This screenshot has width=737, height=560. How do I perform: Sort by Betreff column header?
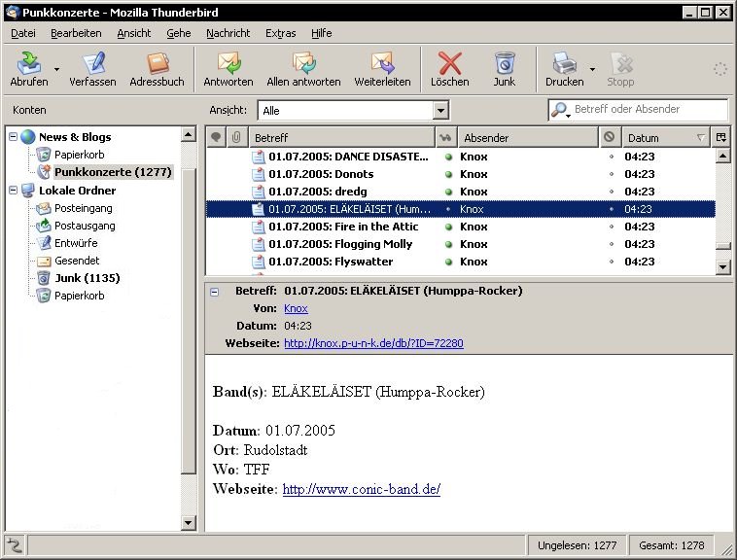tap(341, 138)
